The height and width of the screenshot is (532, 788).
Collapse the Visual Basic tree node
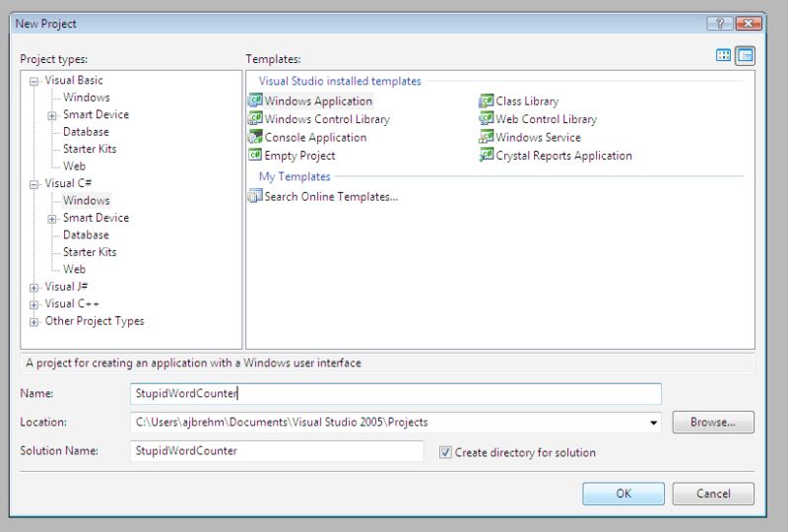click(x=33, y=82)
